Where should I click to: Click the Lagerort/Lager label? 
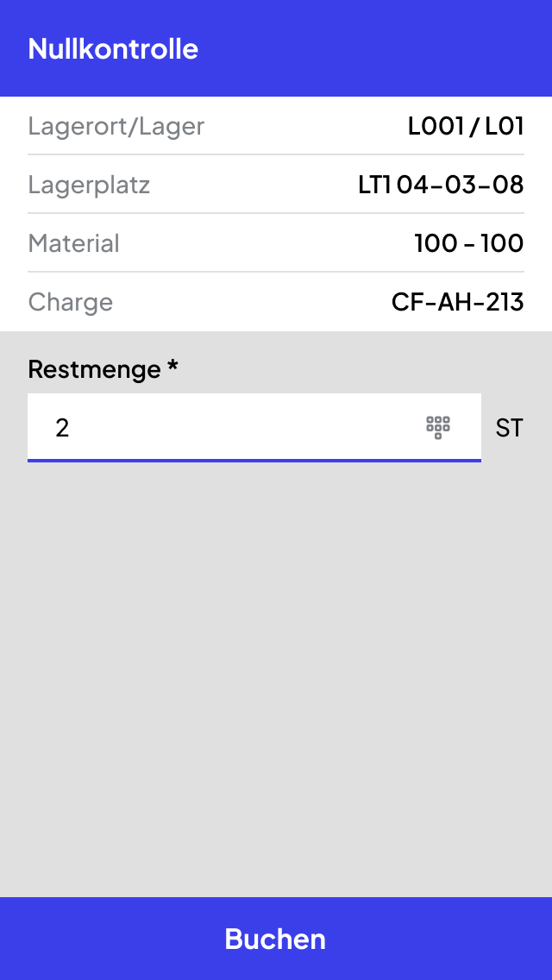[116, 126]
